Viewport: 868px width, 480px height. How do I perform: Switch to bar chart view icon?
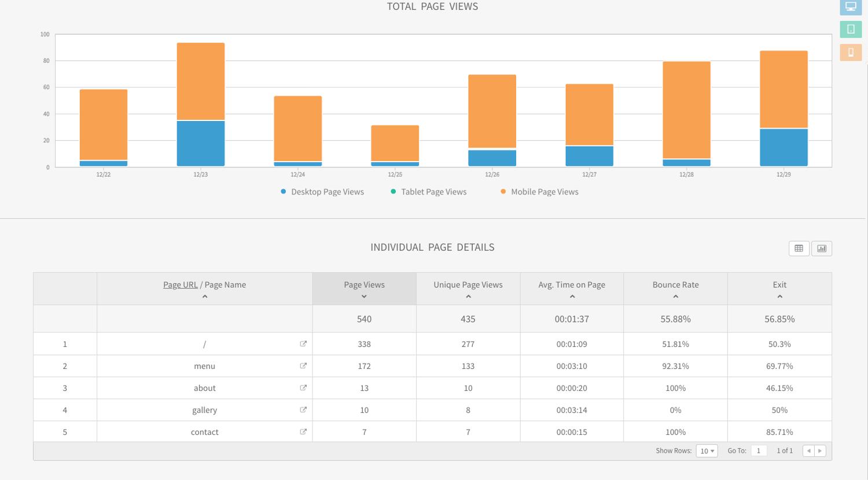tap(821, 248)
